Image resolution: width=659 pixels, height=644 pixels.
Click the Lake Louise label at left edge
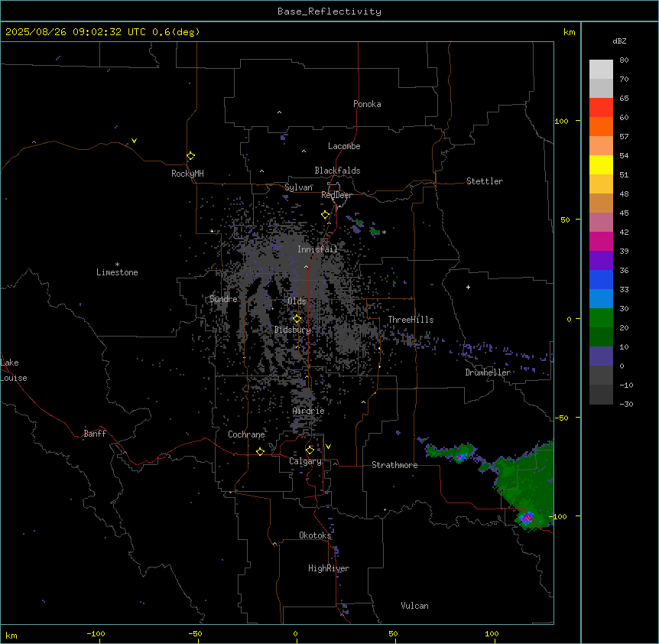tap(14, 370)
